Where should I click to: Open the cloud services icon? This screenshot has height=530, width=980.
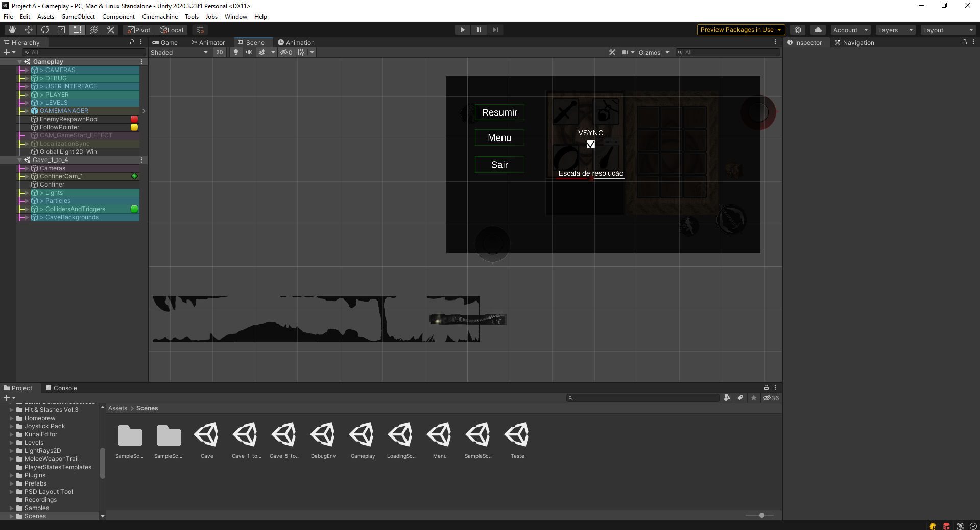(x=818, y=30)
